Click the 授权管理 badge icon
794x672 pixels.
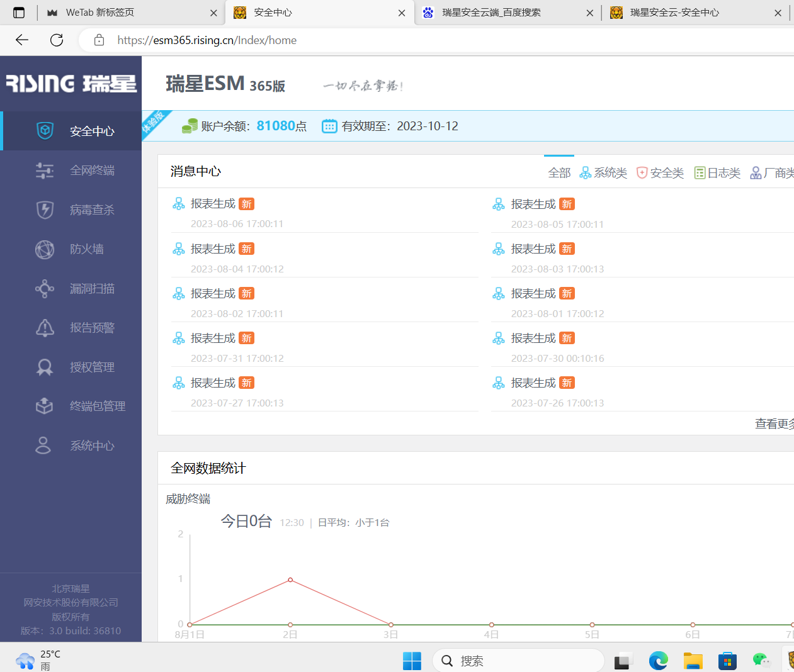coord(45,367)
